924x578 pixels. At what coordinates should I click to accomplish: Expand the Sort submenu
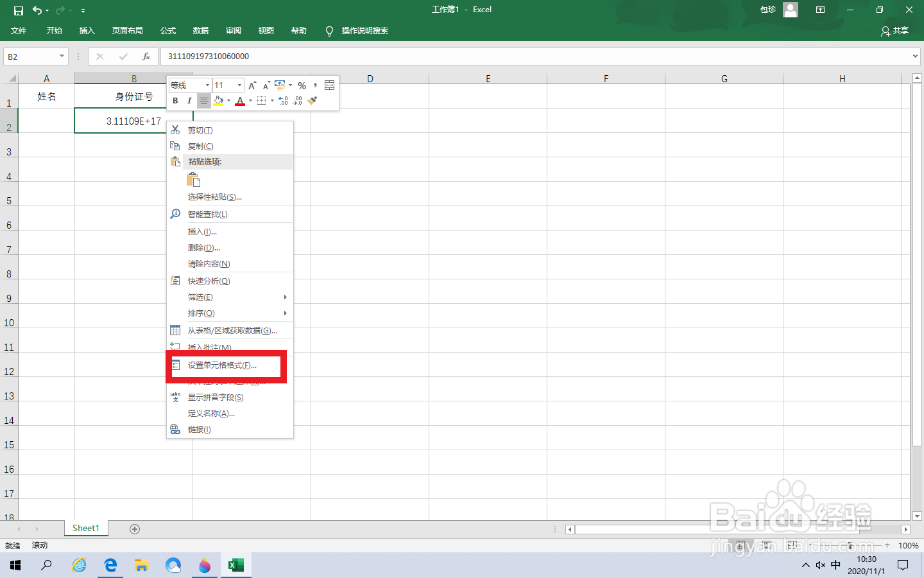230,313
